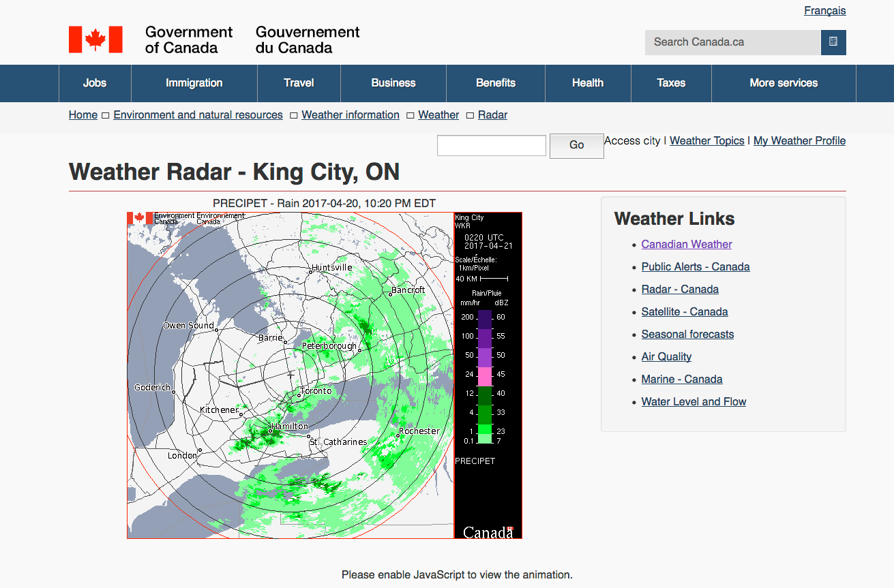Open the Taxes navigation item

[x=671, y=83]
